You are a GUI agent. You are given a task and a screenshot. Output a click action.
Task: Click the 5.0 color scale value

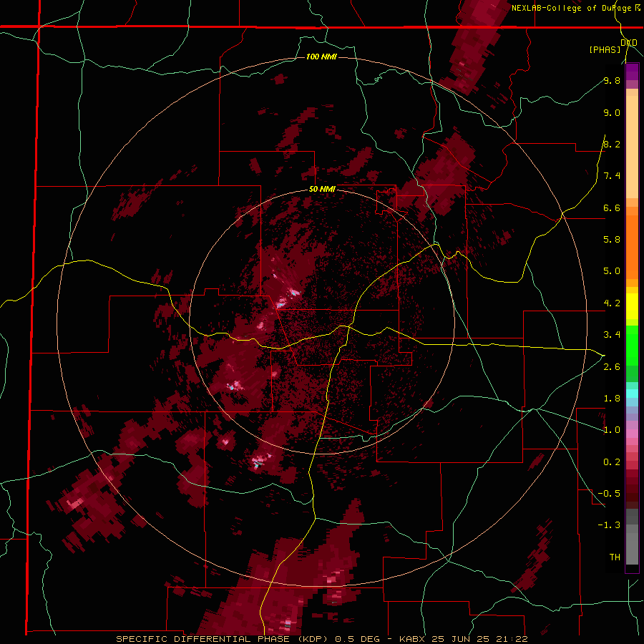612,271
